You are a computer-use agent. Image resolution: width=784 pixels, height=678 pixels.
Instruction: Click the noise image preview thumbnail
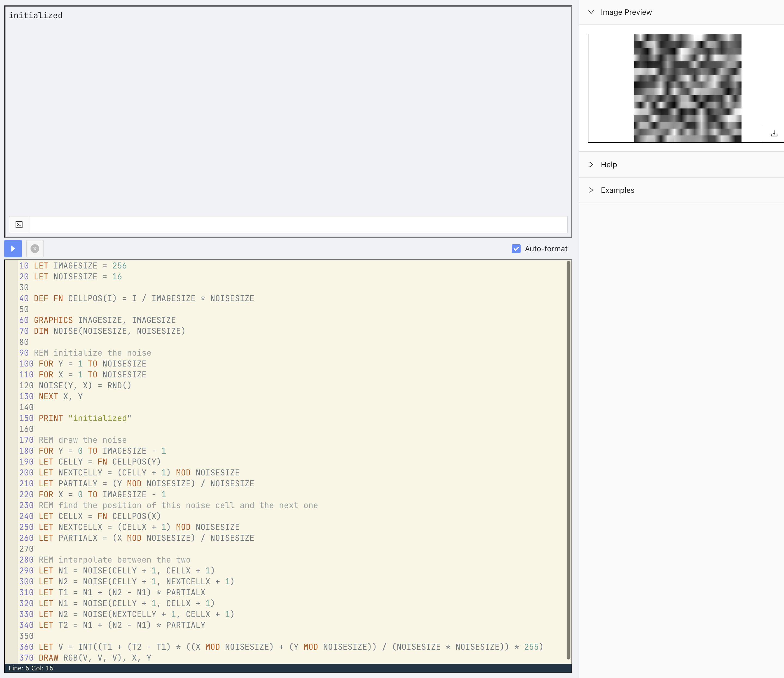pyautogui.click(x=687, y=88)
